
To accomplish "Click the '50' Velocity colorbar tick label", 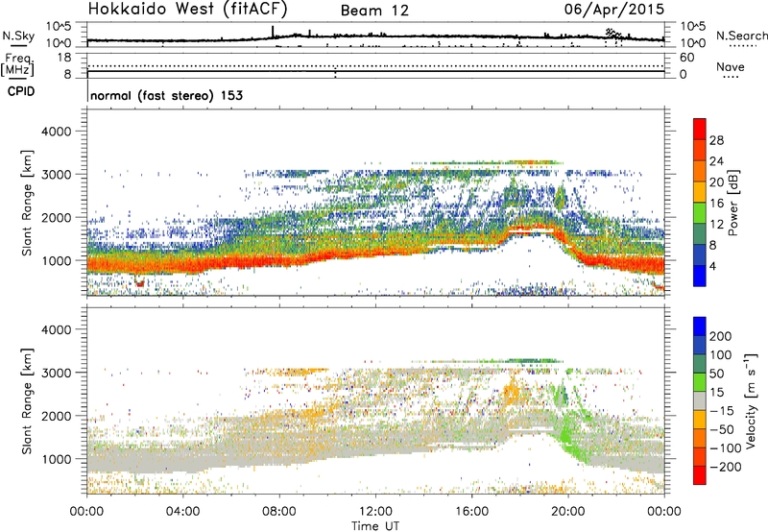I will coord(716,374).
